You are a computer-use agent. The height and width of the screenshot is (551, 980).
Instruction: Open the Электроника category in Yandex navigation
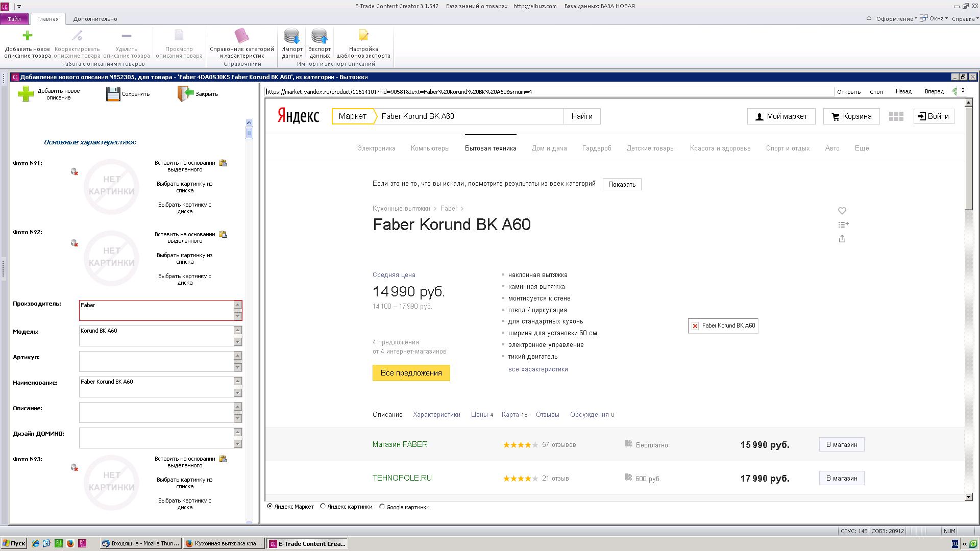point(376,148)
